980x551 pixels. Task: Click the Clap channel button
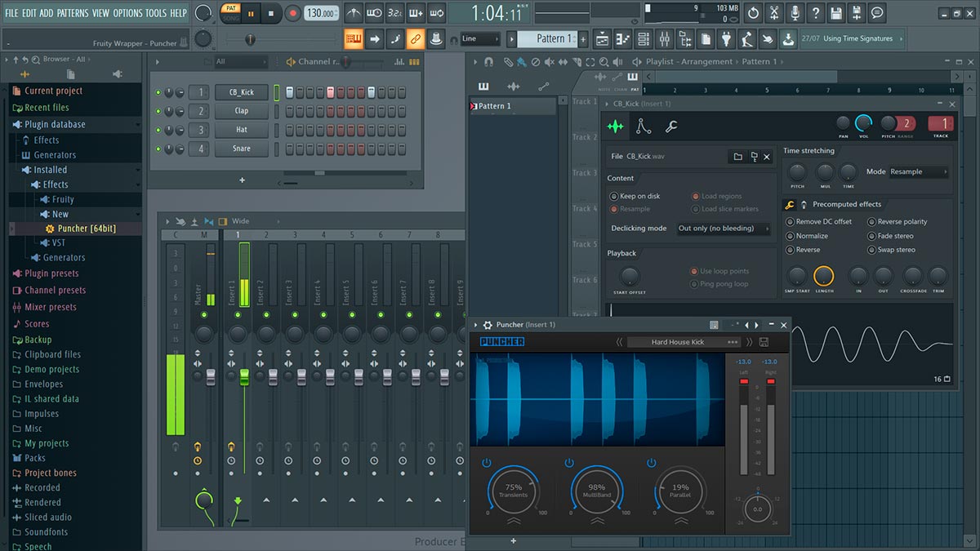[241, 111]
